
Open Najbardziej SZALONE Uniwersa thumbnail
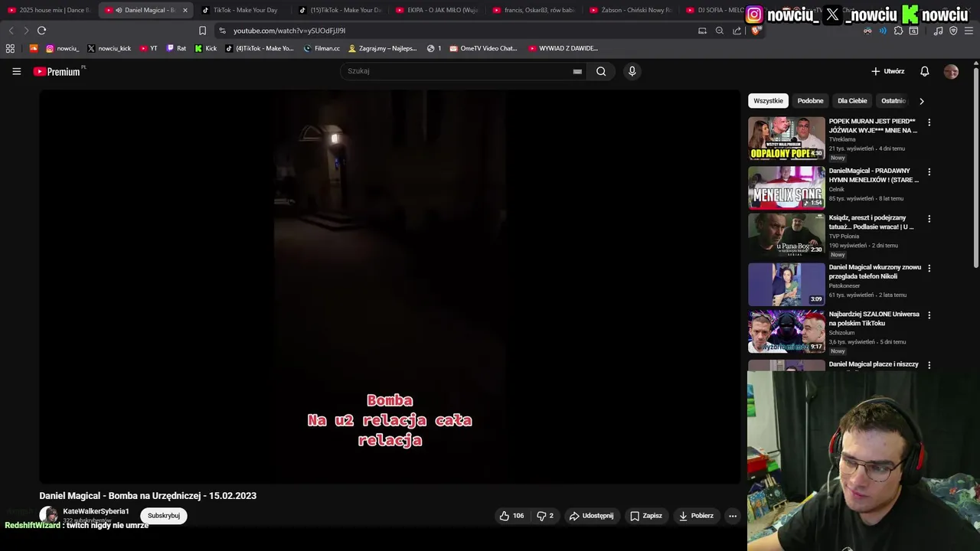click(x=786, y=331)
